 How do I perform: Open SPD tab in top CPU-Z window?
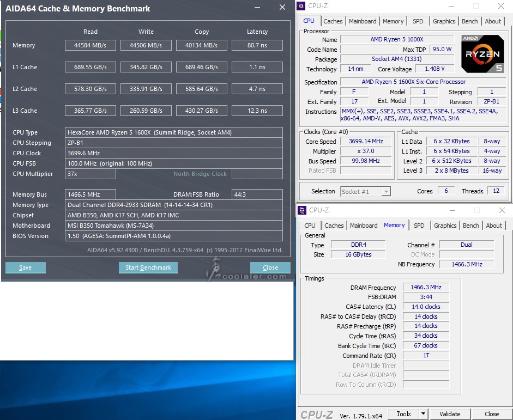[x=418, y=21]
